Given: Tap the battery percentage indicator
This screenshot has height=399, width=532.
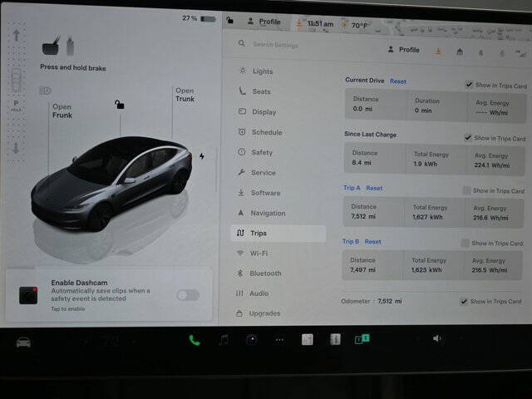Looking at the screenshot, I should click(x=199, y=18).
